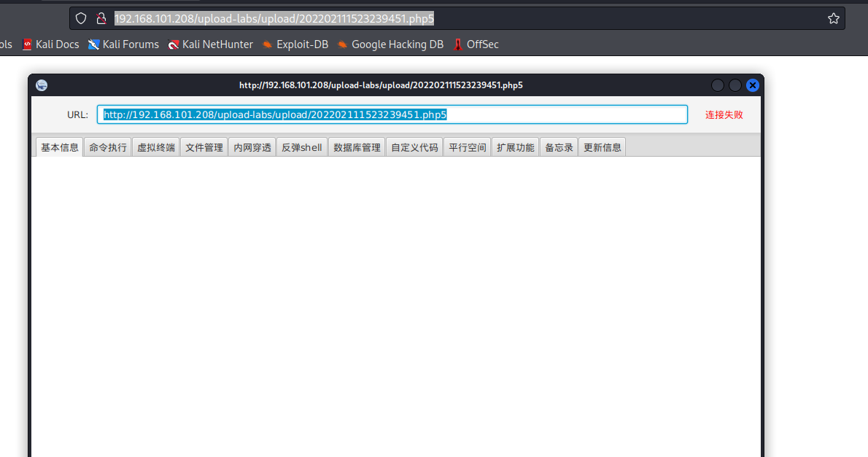Screen dimensions: 868x457
Task: Switch to the 基本信息 tab
Action: 59,147
